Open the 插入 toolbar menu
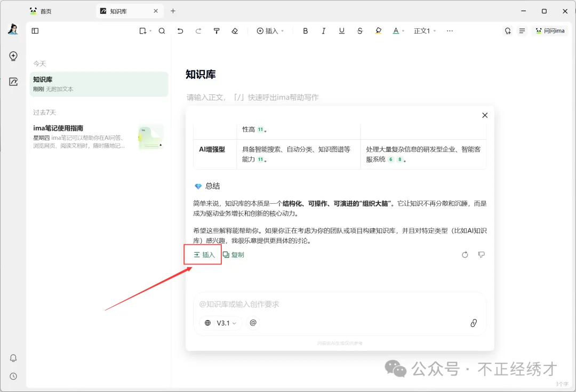 coord(270,31)
